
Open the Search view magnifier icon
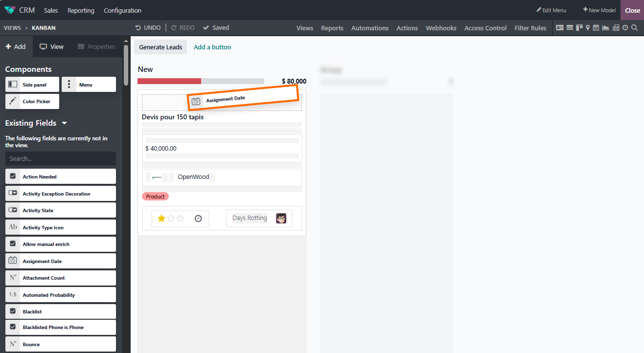pos(634,28)
